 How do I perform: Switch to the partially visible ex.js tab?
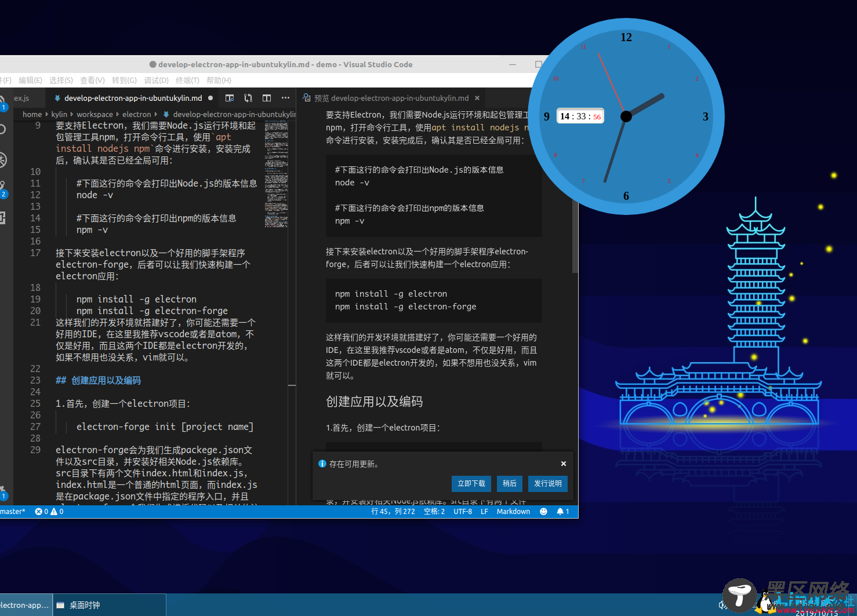[21, 98]
